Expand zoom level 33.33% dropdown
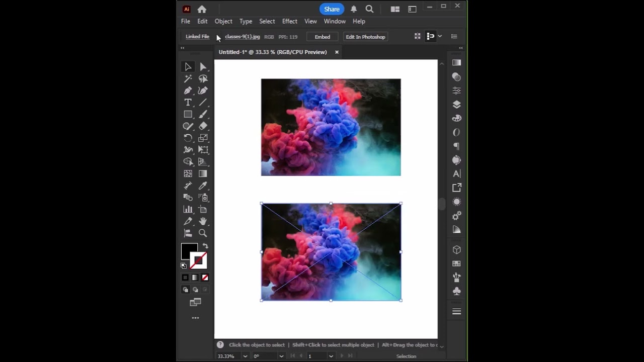This screenshot has height=362, width=644. 245,356
